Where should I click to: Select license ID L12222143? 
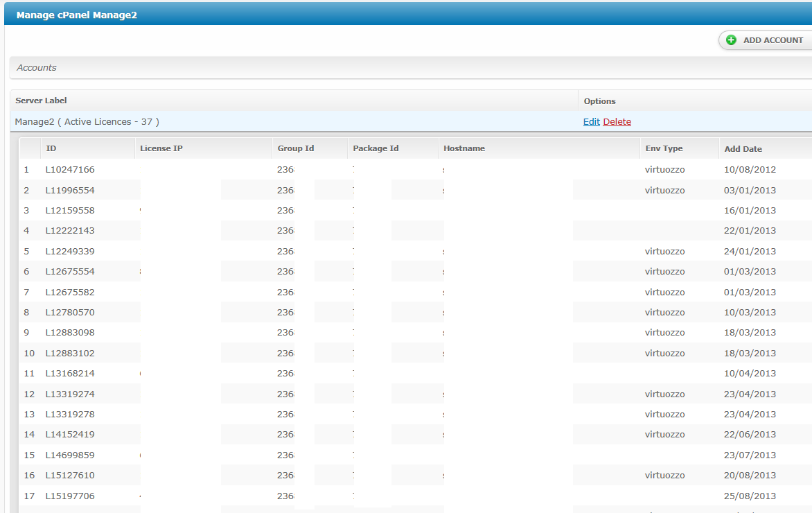70,231
